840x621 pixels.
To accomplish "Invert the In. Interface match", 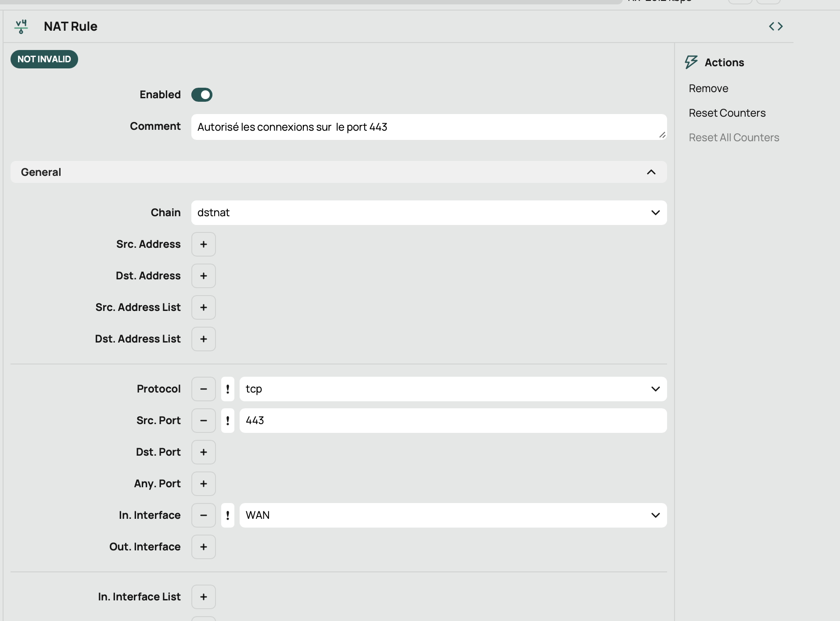I will (x=227, y=515).
